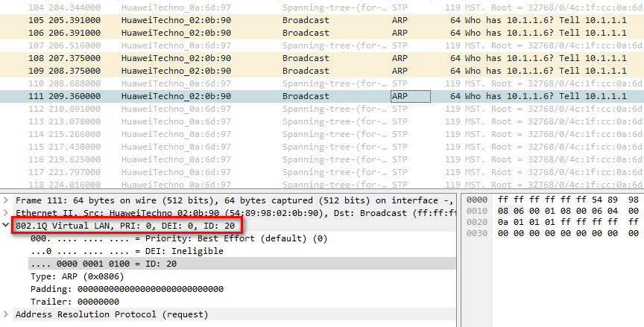This screenshot has width=644, height=327.
Task: Click source HuaweiTechno_0a:6d:97 of packet 115
Action: [176, 147]
